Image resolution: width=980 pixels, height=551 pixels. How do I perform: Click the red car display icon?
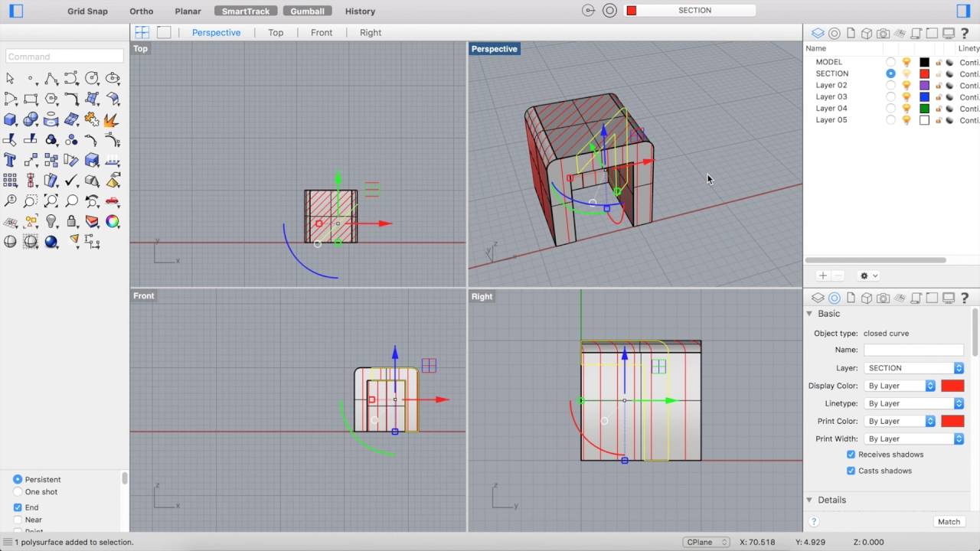113,201
